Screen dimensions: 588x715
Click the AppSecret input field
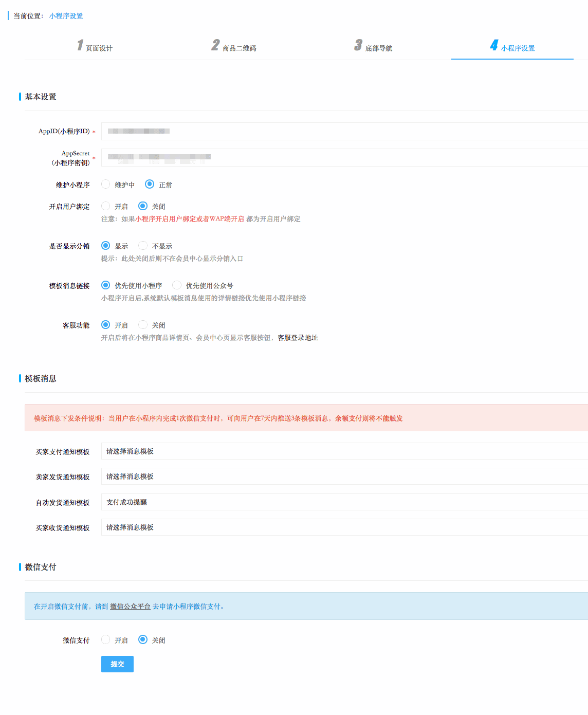tap(344, 157)
